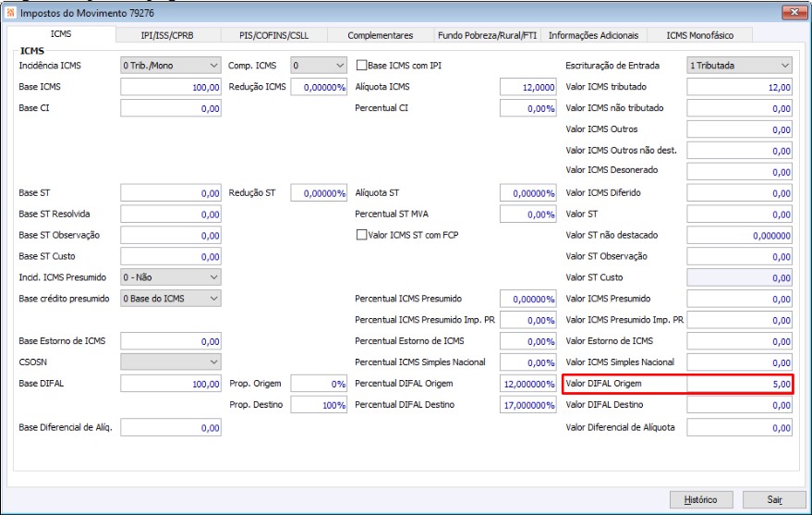Expand the Base crédito presumido dropdown
Screen dimensions: 812x515
171,299
